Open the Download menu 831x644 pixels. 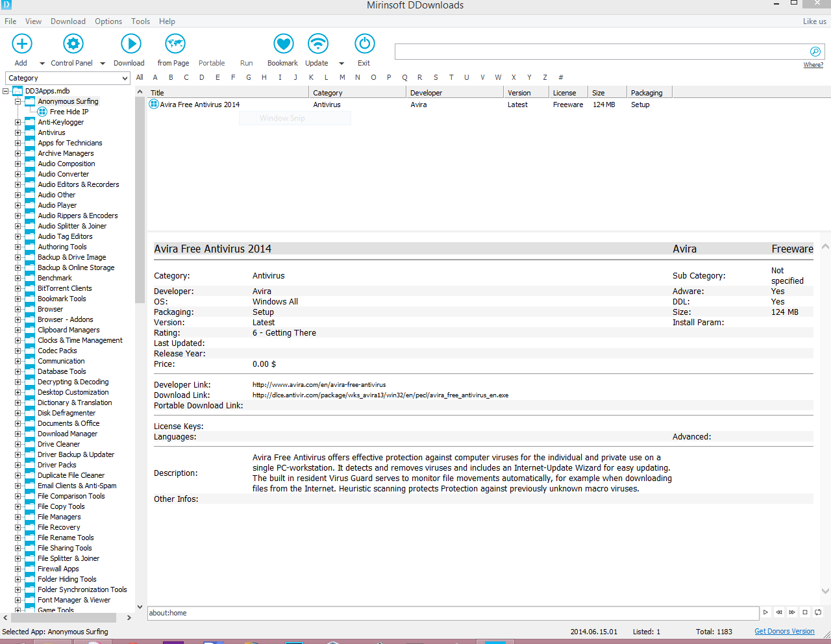tap(68, 21)
